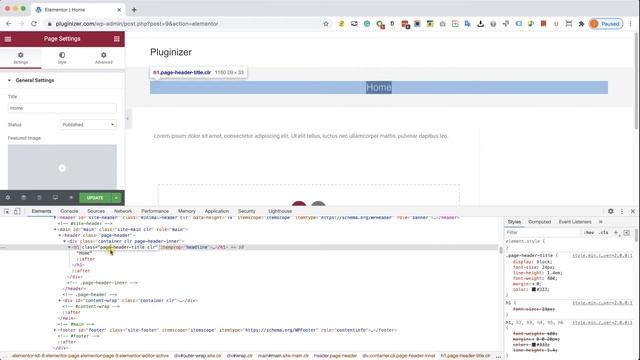The height and width of the screenshot is (360, 640).
Task: Click the struck-through color swatch in h1-h6 rule
Action: pyautogui.click(x=533, y=344)
